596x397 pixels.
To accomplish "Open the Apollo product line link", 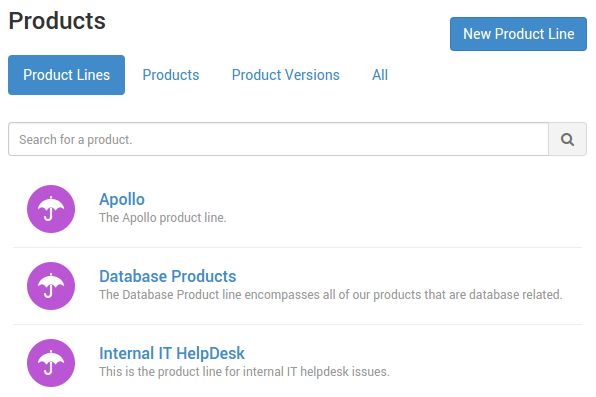I will click(122, 199).
